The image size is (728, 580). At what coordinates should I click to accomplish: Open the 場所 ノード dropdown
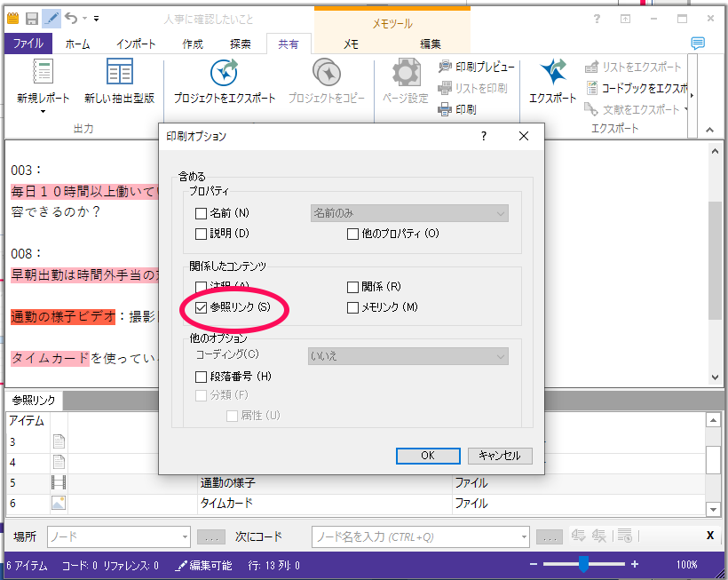(x=185, y=536)
